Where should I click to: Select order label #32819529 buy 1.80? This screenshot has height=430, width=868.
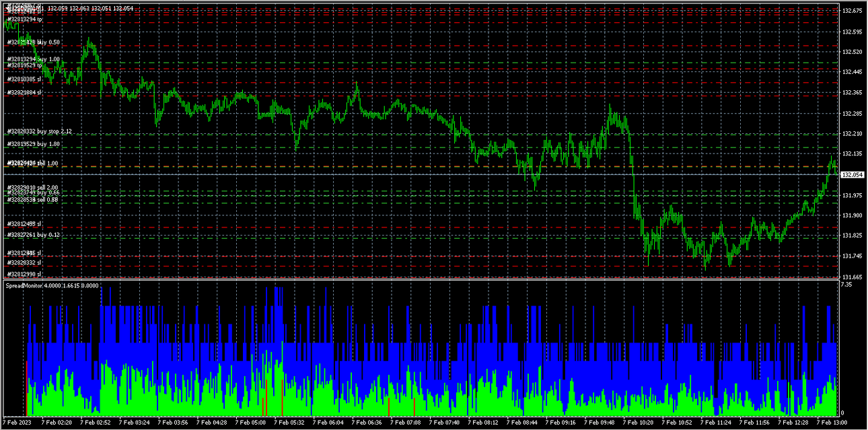pos(34,144)
